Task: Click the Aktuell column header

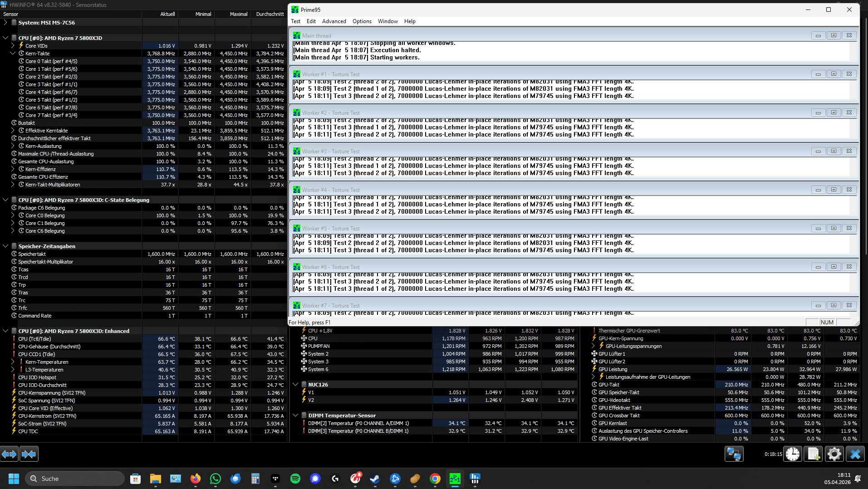Action: tap(160, 14)
